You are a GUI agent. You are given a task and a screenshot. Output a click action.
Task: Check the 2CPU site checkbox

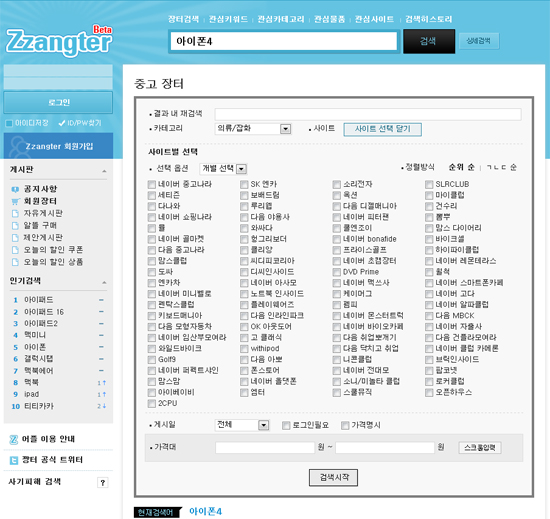tap(152, 404)
